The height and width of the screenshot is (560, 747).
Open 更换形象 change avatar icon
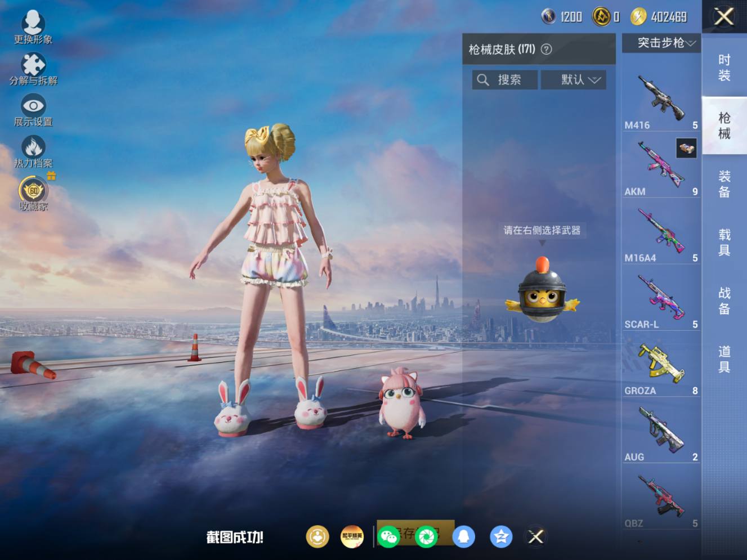pyautogui.click(x=33, y=26)
